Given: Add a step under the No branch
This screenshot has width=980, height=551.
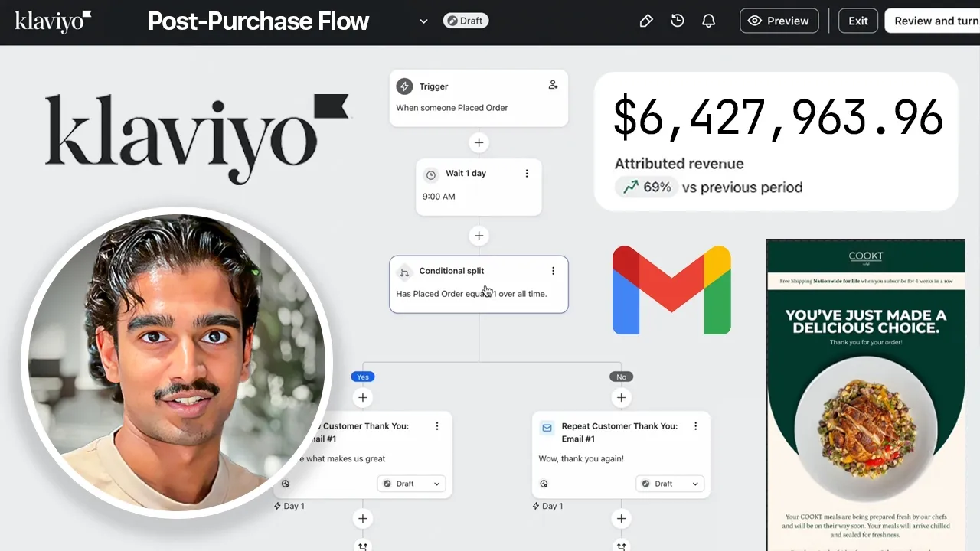Looking at the screenshot, I should coord(621,397).
